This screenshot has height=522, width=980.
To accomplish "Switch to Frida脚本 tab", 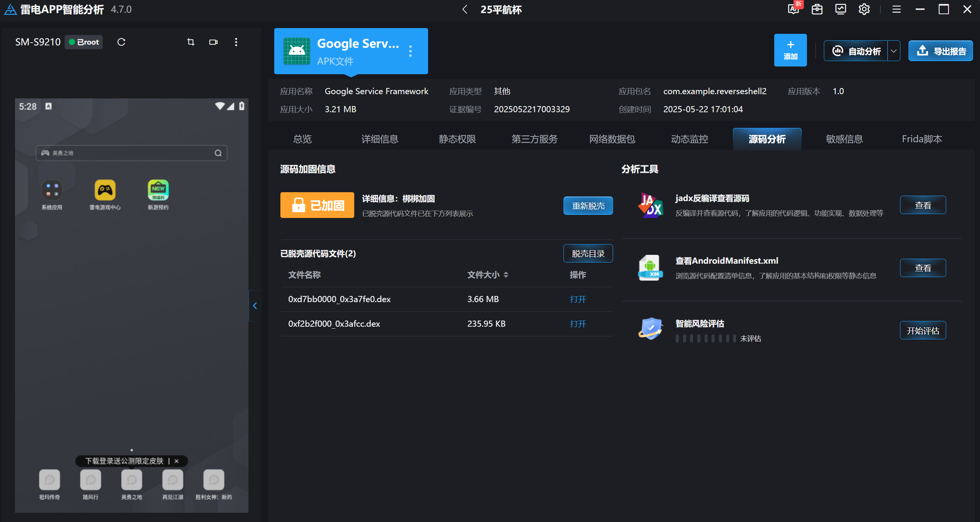I will coord(922,139).
